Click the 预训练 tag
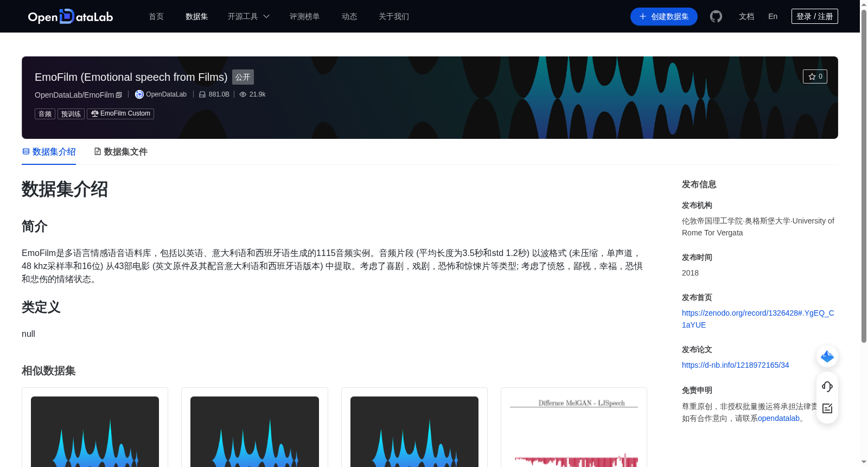The height and width of the screenshot is (467, 868). [71, 114]
